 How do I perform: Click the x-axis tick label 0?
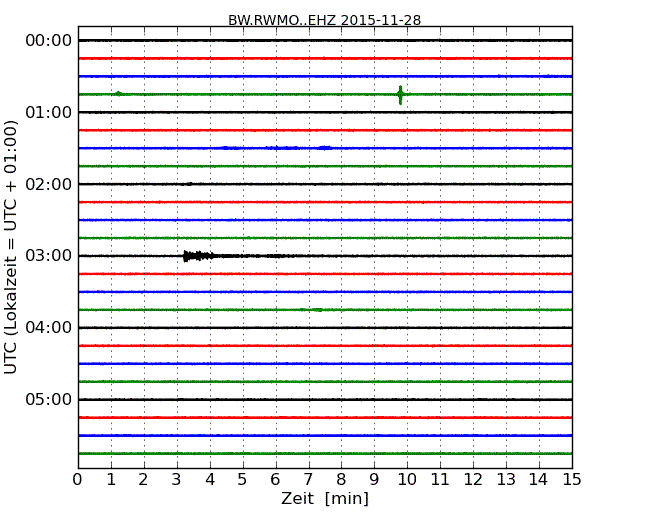(78, 480)
